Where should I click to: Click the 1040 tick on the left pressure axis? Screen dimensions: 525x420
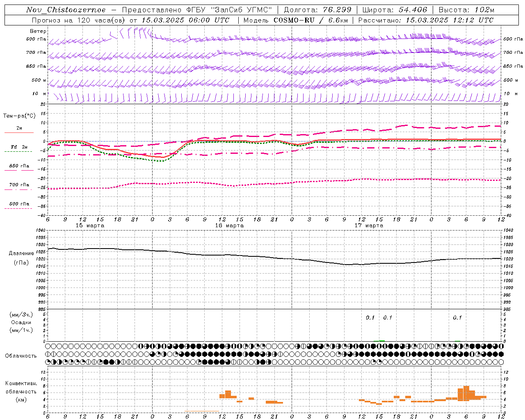point(40,231)
